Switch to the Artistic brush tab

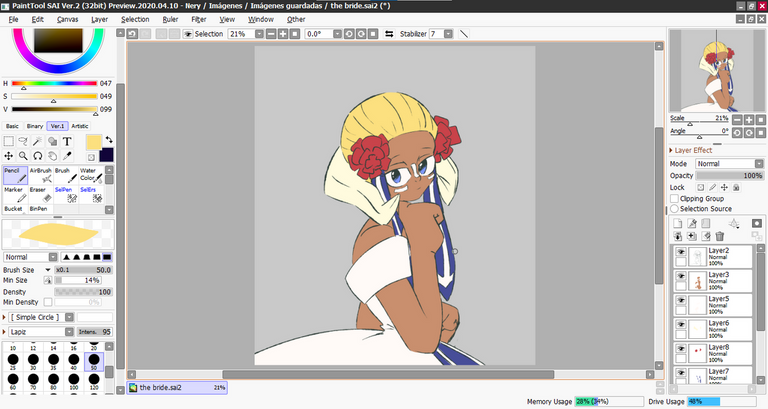(x=80, y=126)
